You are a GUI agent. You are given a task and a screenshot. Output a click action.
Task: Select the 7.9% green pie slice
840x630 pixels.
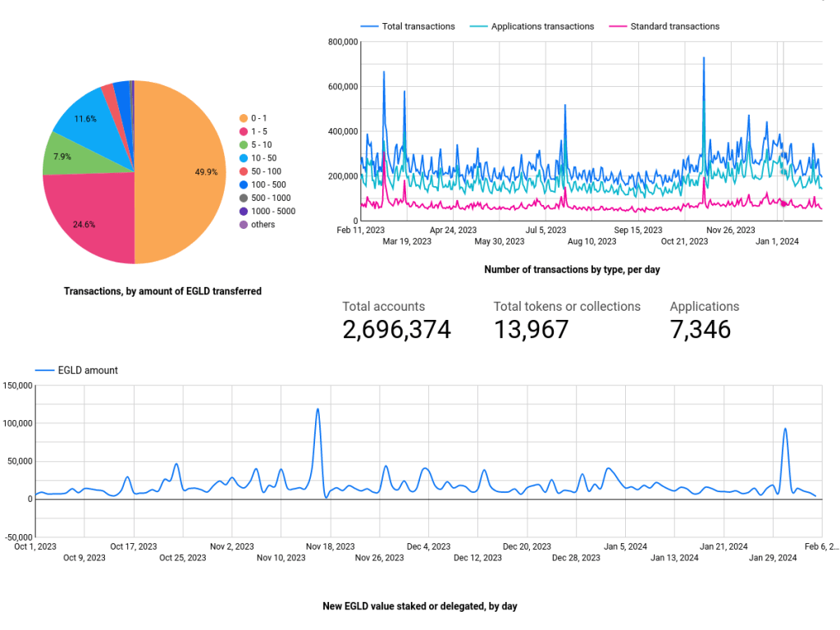click(x=64, y=156)
